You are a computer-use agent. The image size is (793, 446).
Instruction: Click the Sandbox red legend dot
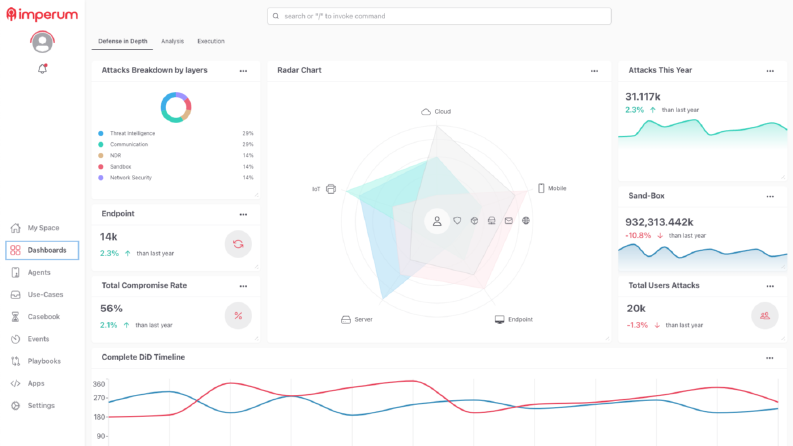[101, 167]
